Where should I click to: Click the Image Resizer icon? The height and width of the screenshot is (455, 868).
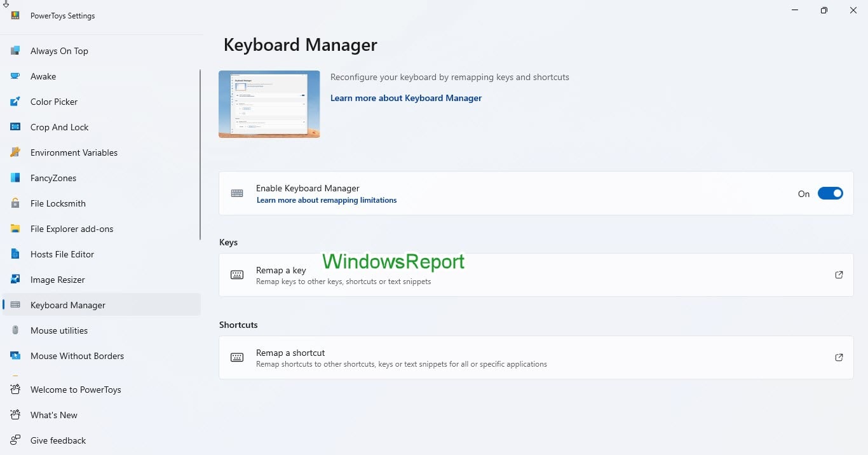click(x=15, y=280)
